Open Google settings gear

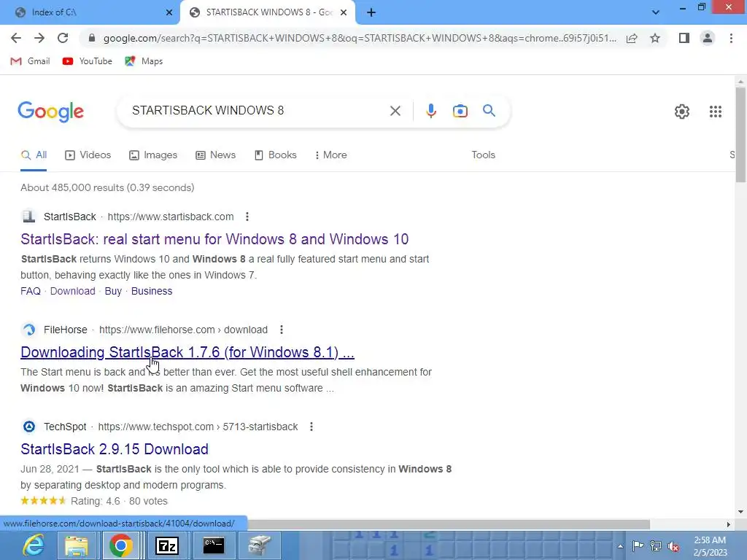(682, 112)
